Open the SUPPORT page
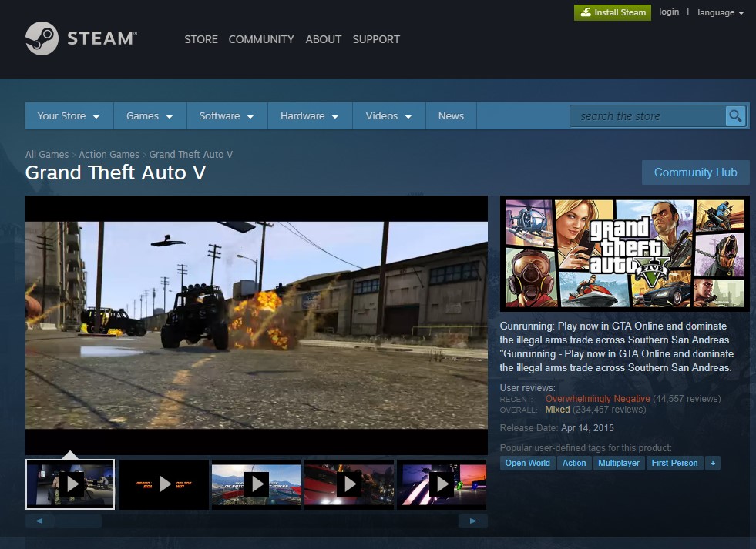This screenshot has width=756, height=549. click(x=376, y=39)
